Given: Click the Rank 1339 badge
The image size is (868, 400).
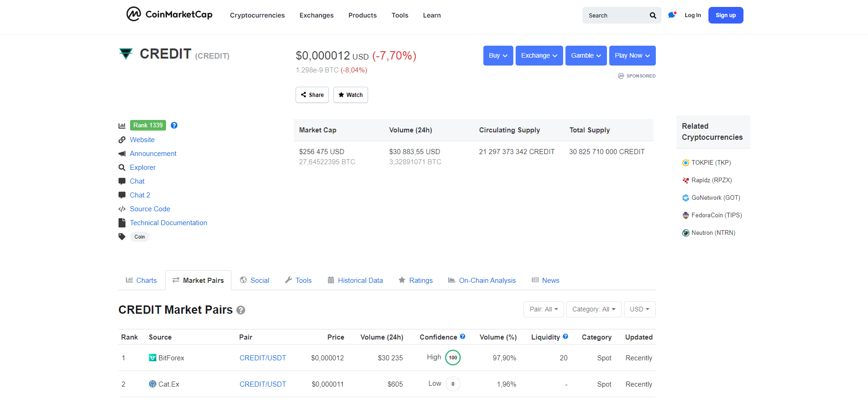Looking at the screenshot, I should click(148, 125).
